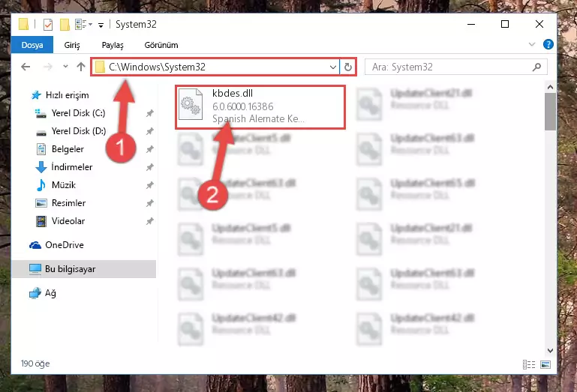
Task: Click the address bar path C:\Windows\System32
Action: pos(157,67)
